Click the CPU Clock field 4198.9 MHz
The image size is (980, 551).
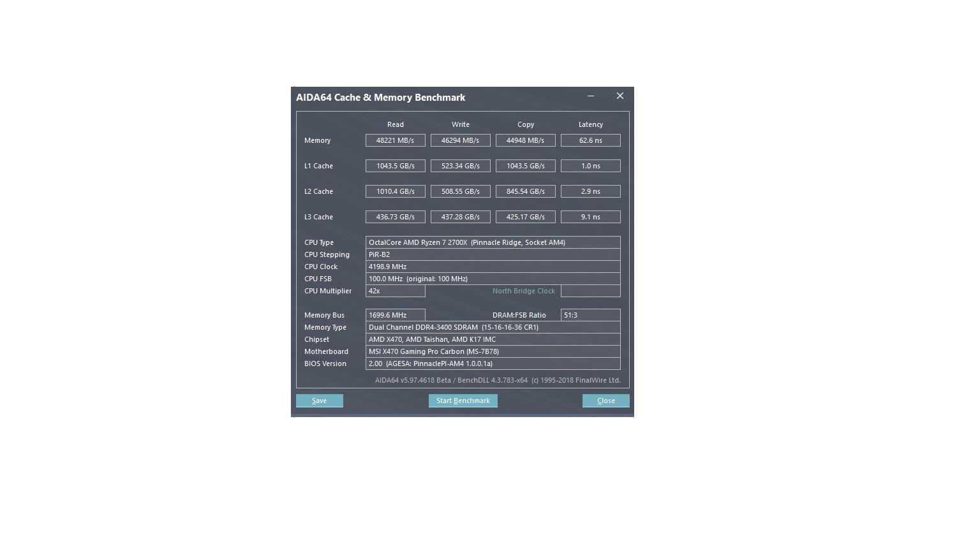tap(493, 267)
